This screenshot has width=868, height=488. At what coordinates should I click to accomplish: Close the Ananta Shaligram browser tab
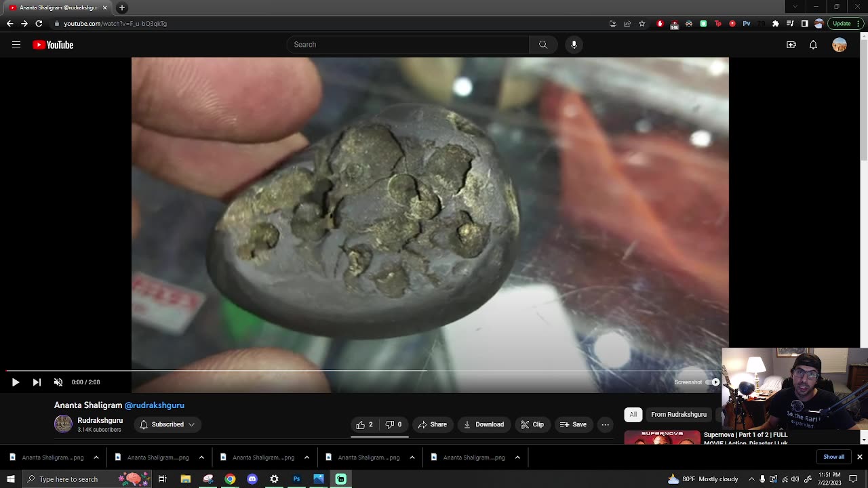[x=105, y=7]
